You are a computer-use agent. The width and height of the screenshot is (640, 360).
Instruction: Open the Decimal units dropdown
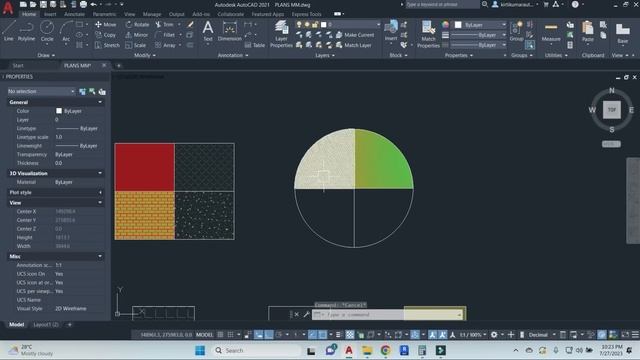coord(541,335)
